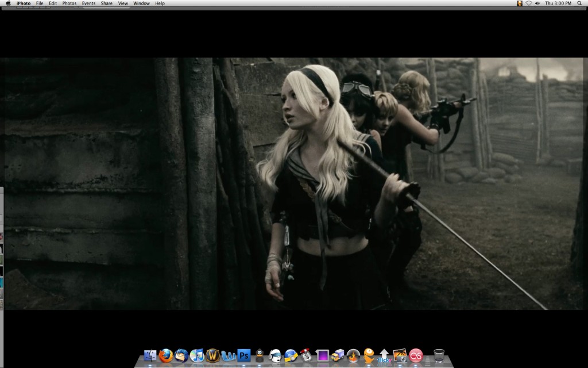Open the Edit menu
588x368 pixels.
(53, 3)
